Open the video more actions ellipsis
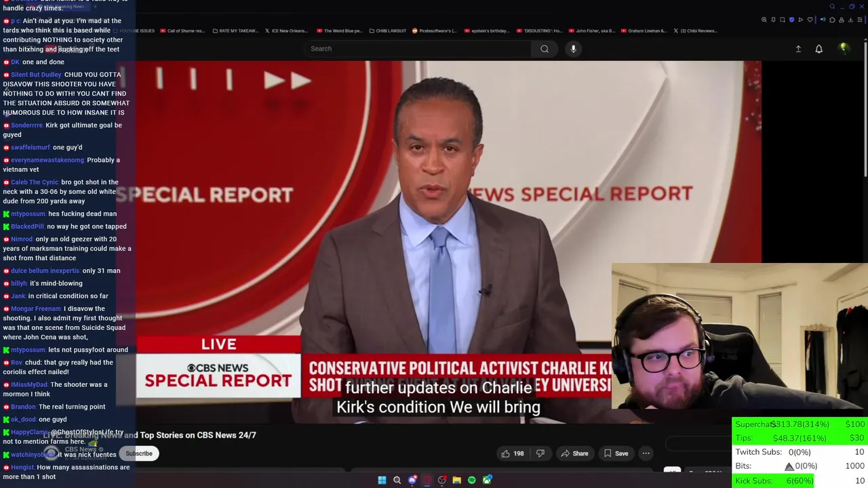Viewport: 868px width, 488px height. 646,453
